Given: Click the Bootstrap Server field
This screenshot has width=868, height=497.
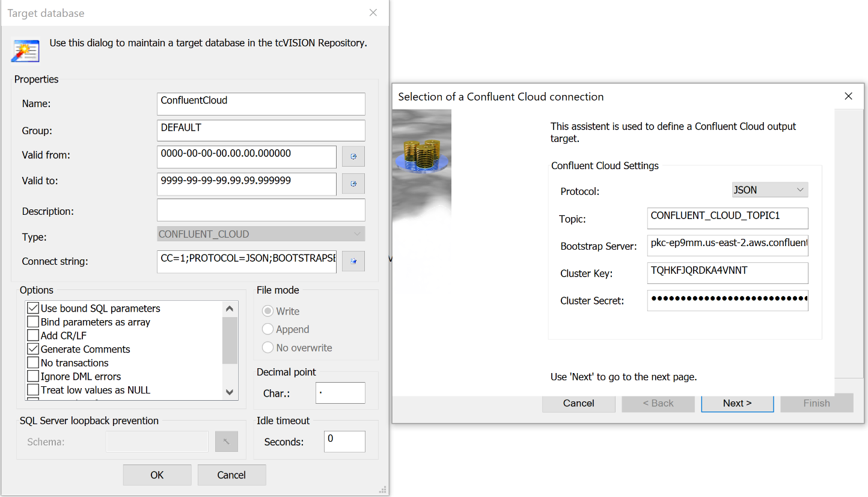Looking at the screenshot, I should (728, 245).
